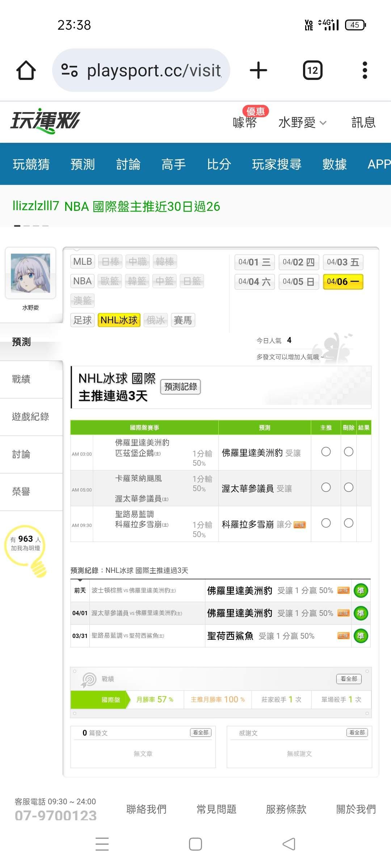Expand the 水野愛 account dropdown
The height and width of the screenshot is (868, 391).
click(x=302, y=123)
